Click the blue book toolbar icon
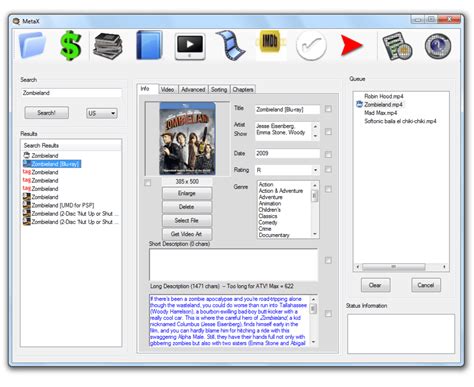 coord(149,45)
